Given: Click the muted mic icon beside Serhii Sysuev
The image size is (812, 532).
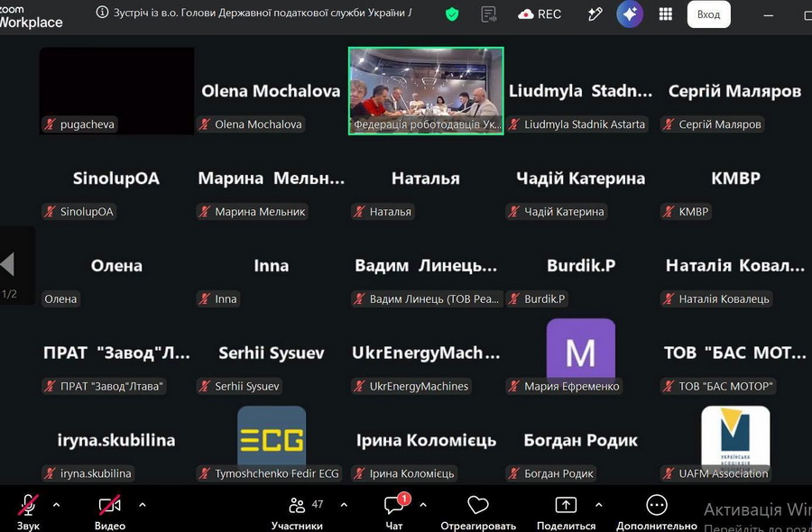Looking at the screenshot, I should coord(205,386).
